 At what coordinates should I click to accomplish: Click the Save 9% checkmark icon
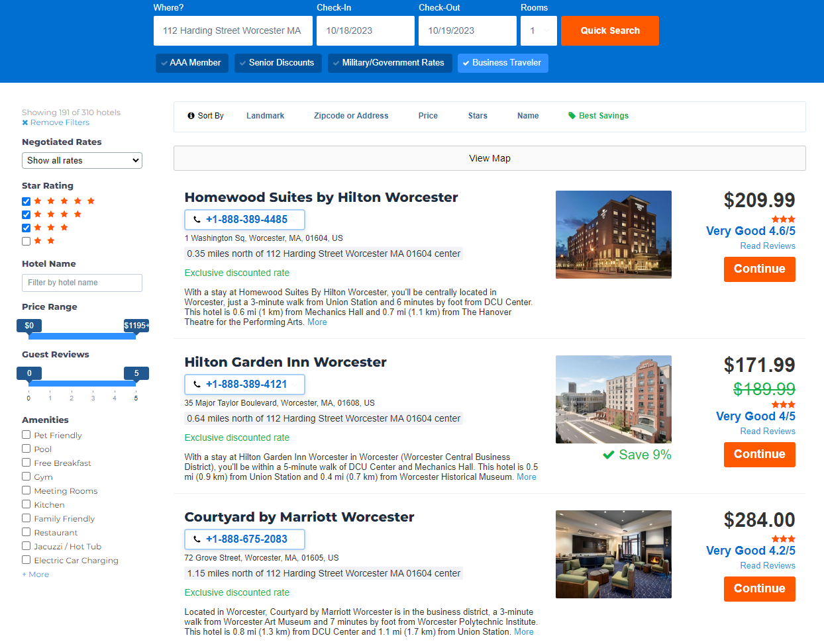pos(608,455)
